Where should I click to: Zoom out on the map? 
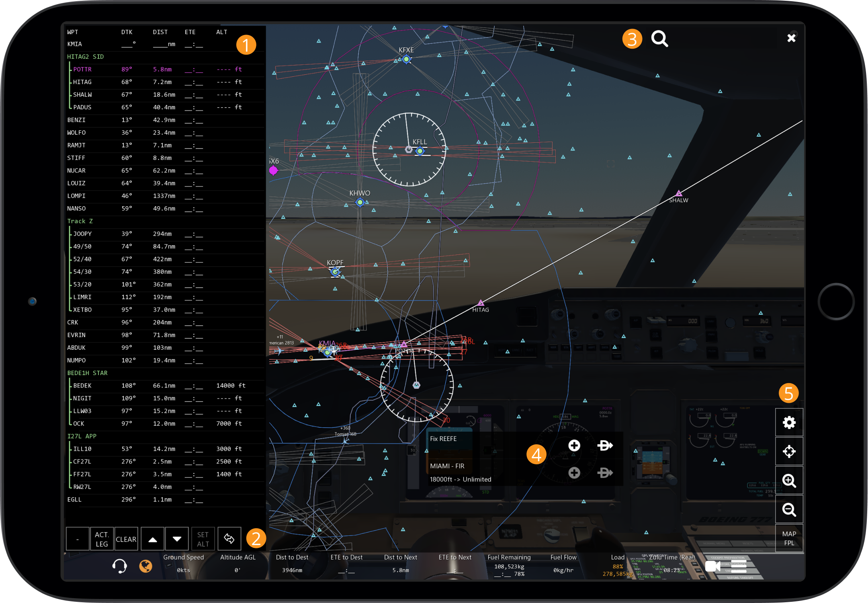789,509
